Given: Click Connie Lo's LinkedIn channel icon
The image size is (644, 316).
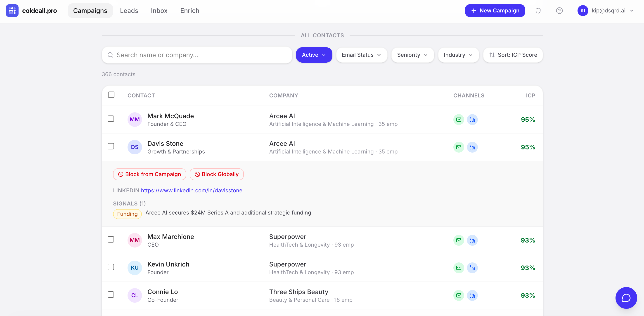Looking at the screenshot, I should tap(472, 295).
